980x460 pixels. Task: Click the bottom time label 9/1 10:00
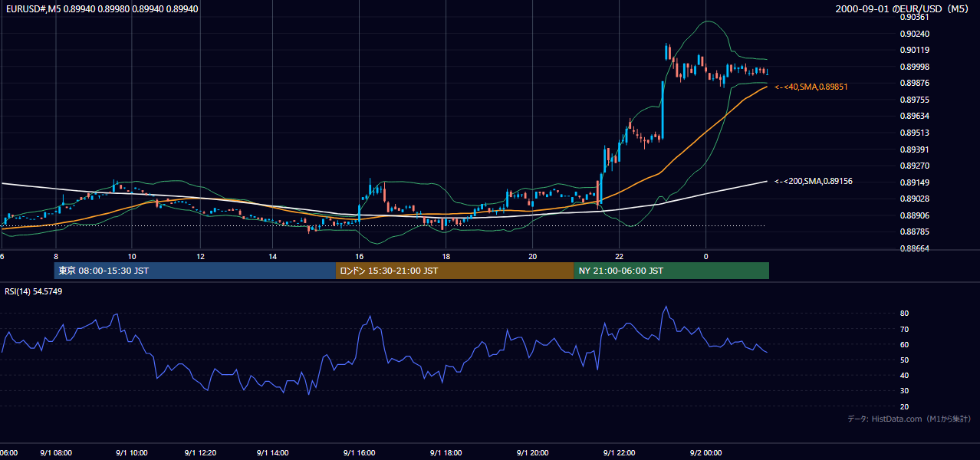[x=132, y=453]
